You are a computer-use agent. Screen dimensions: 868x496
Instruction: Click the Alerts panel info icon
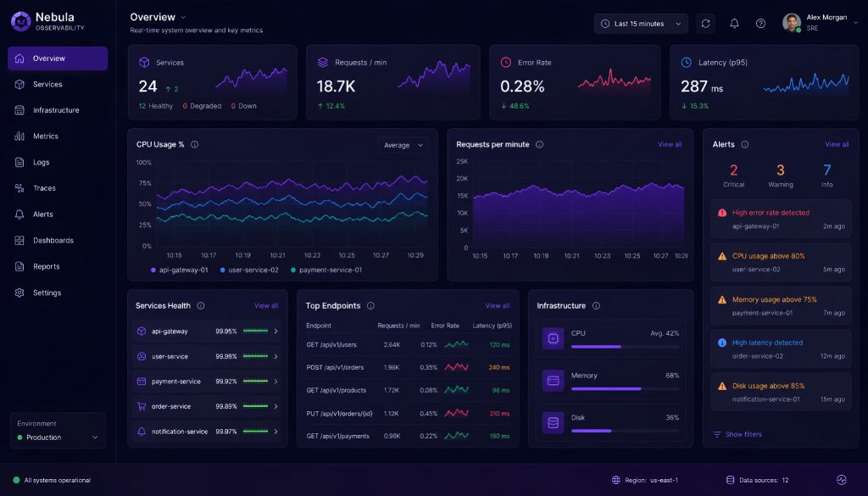(744, 144)
